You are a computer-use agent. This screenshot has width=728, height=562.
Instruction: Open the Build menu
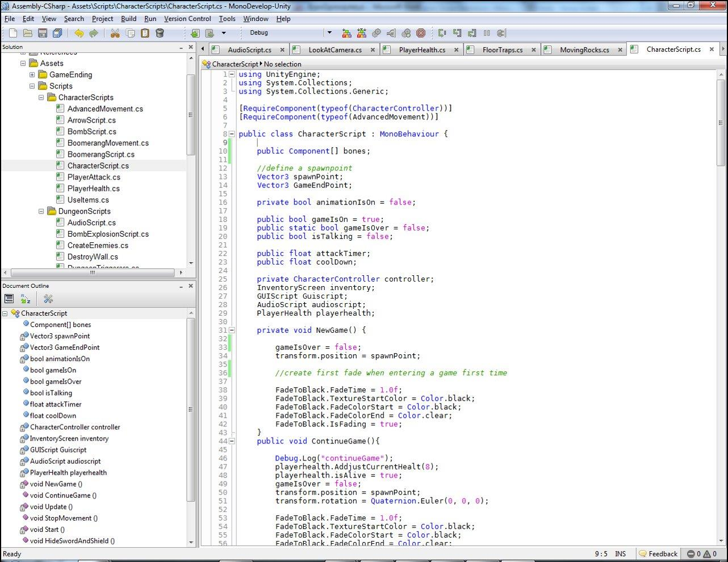point(129,19)
